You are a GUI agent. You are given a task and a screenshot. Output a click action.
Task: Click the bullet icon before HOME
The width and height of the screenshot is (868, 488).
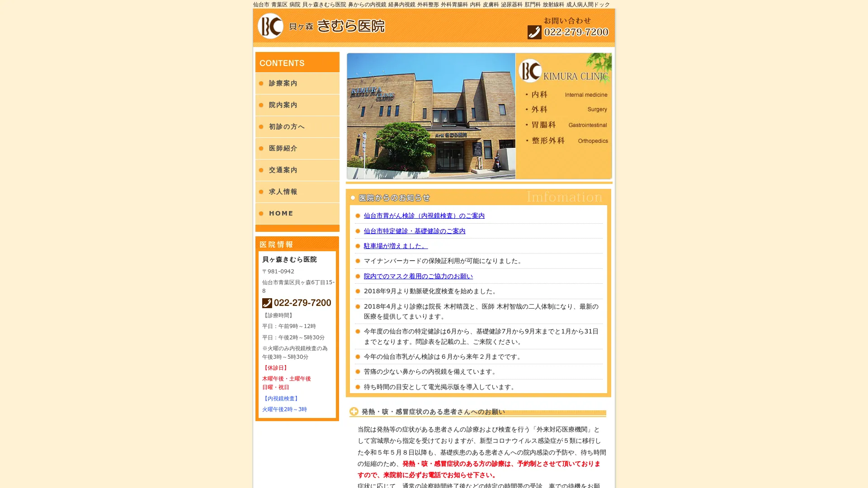point(261,213)
